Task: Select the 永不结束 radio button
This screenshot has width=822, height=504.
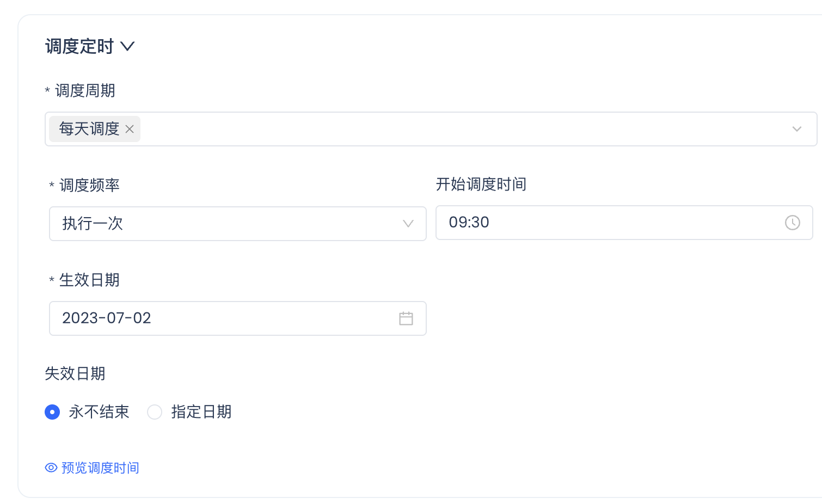Action: (52, 412)
